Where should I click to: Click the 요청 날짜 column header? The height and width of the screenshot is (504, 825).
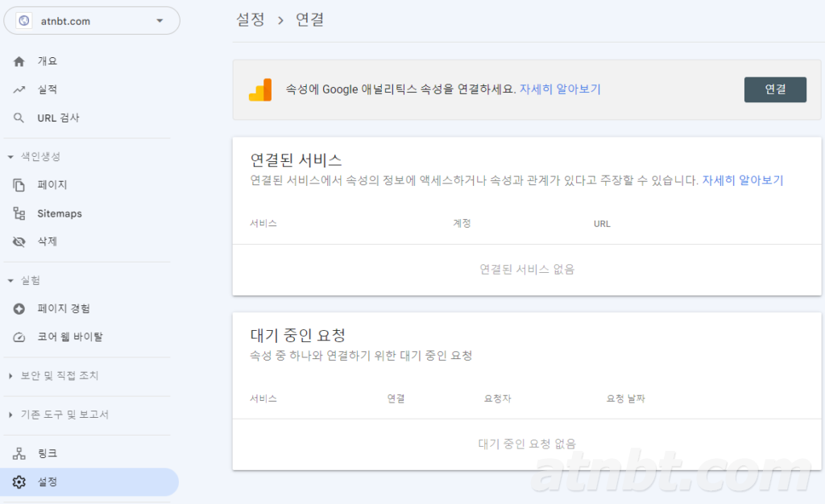tap(625, 399)
